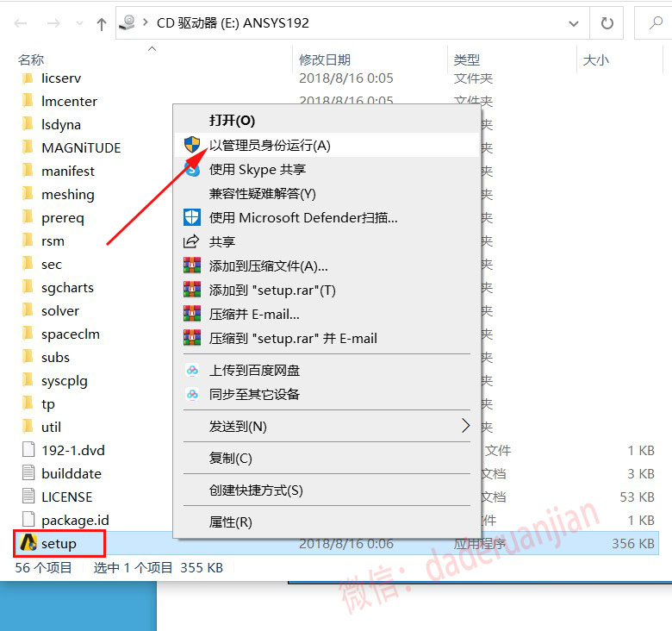Click the package.id file icon

(x=28, y=520)
